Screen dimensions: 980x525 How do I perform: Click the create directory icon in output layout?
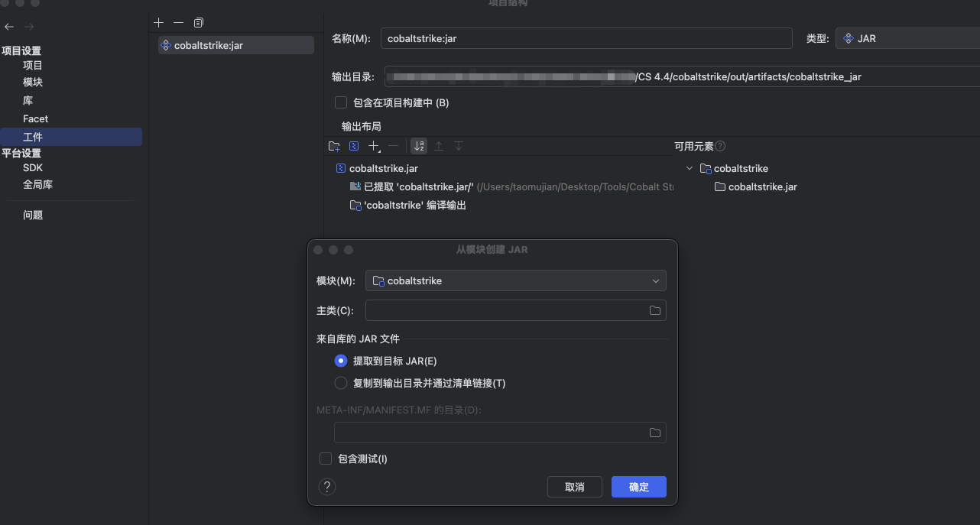tap(334, 146)
